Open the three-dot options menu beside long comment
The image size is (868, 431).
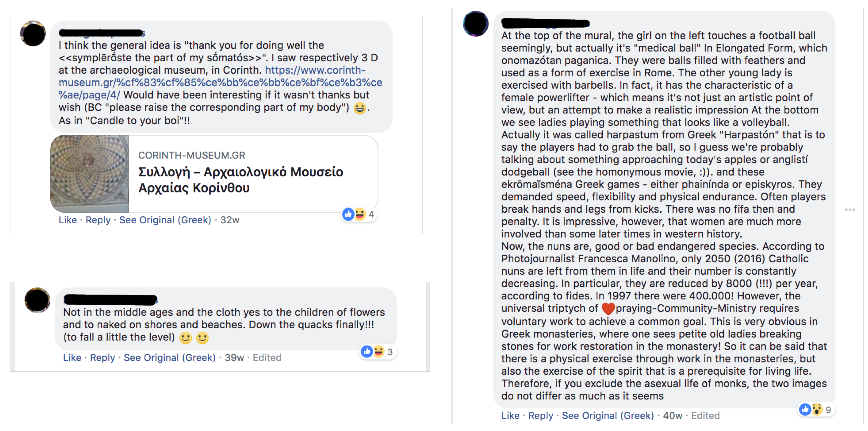[x=850, y=210]
